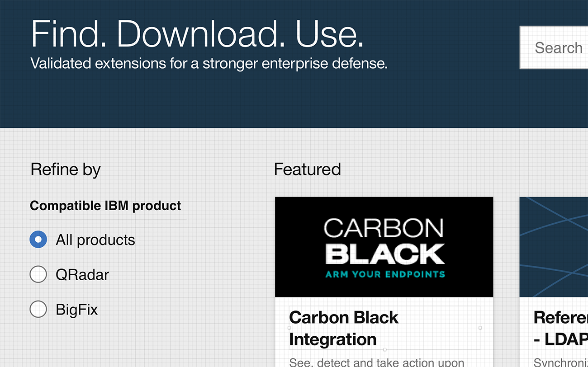
Task: Select the BigFix radio button
Action: click(38, 309)
